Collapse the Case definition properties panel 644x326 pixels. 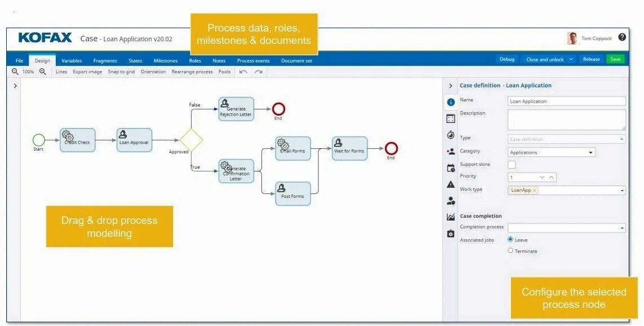(450, 86)
